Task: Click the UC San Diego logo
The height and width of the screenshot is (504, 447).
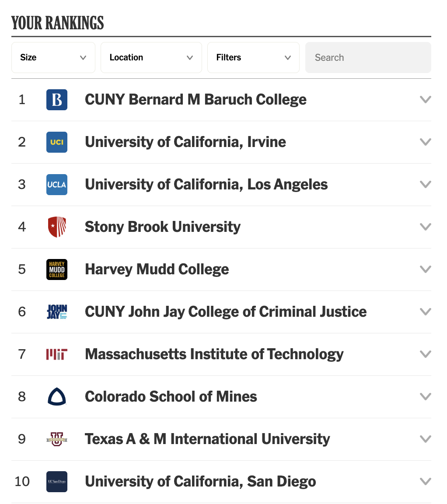Action: click(x=57, y=482)
